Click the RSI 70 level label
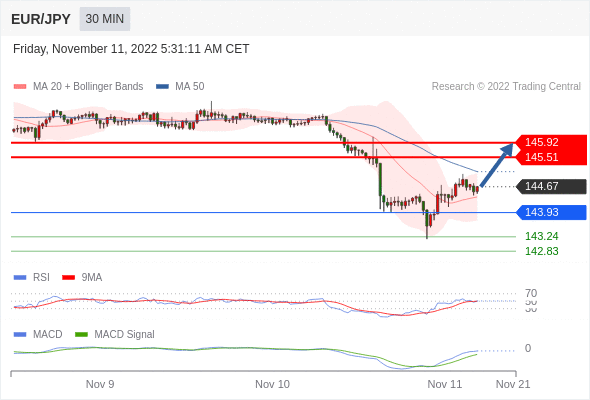The width and height of the screenshot is (590, 400). (531, 293)
